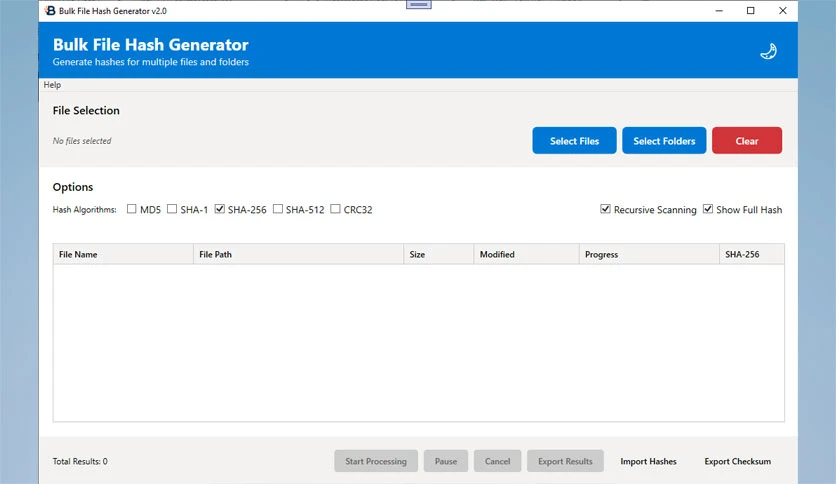Sort by the File Name column header
The width and height of the screenshot is (836, 484).
[123, 254]
